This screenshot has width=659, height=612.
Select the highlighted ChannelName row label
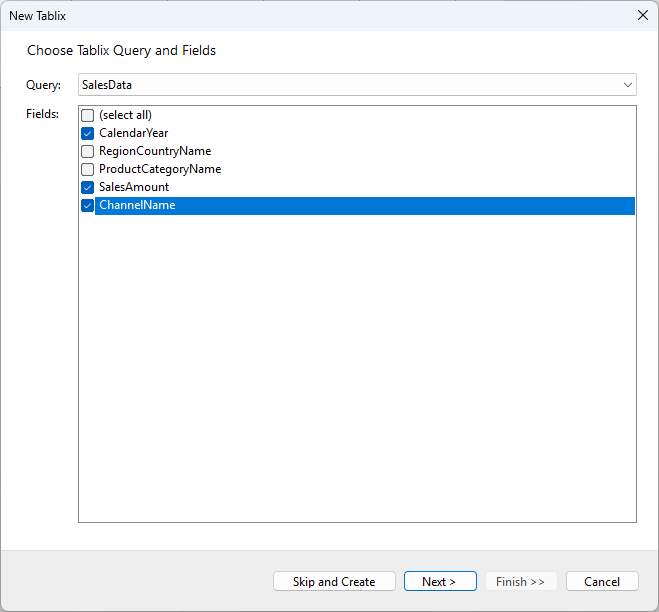point(137,205)
